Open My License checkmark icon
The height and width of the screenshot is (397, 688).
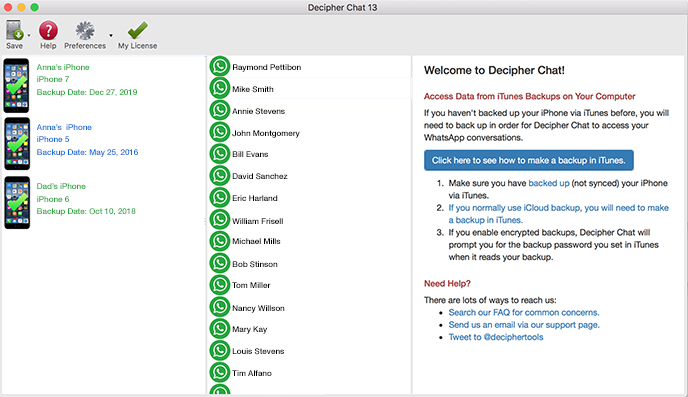(137, 31)
